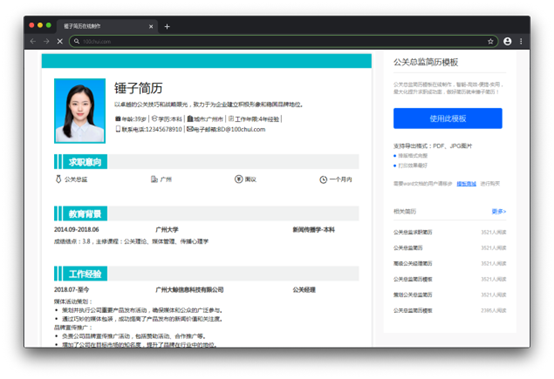Click the 公关总监简历模板 sidebar heading
Image resolution: width=554 pixels, height=379 pixels.
click(x=426, y=62)
